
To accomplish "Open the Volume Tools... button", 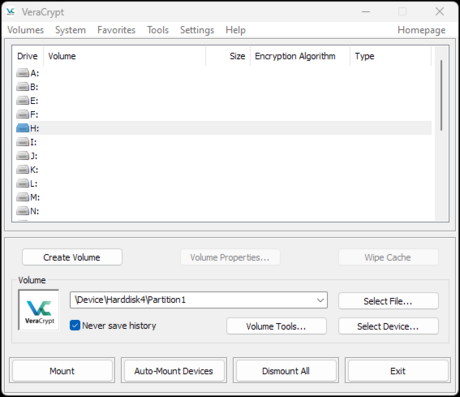I will tap(276, 326).
